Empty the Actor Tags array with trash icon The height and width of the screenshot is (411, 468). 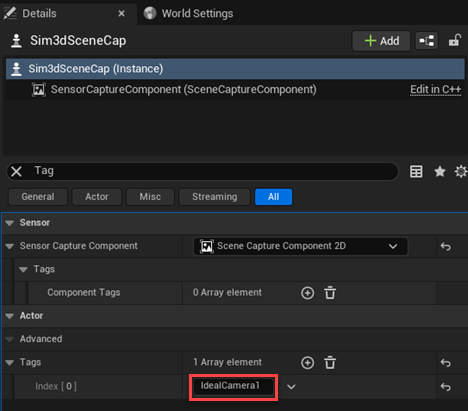pyautogui.click(x=330, y=363)
